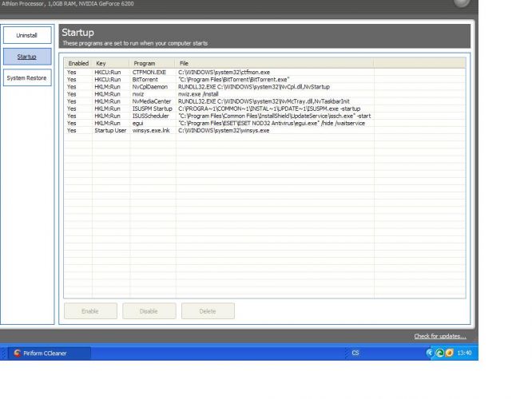Image resolution: width=532 pixels, height=399 pixels.
Task: Click the NvCpl.dll,NvStartup file path
Action: click(x=254, y=87)
